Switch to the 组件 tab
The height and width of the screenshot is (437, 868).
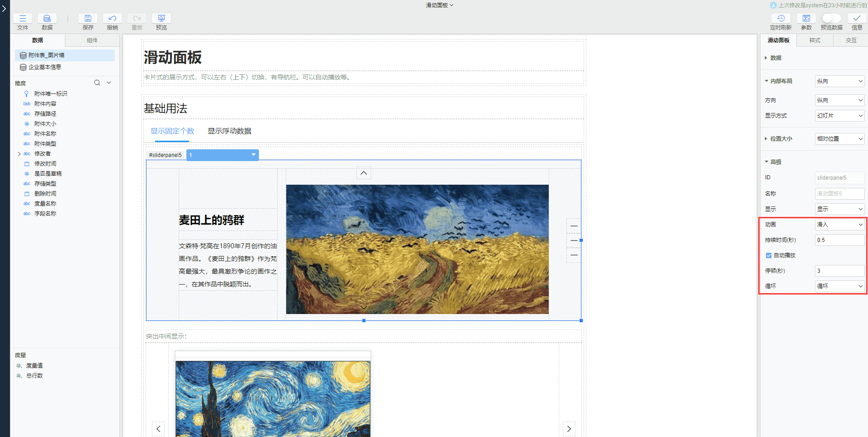point(92,40)
